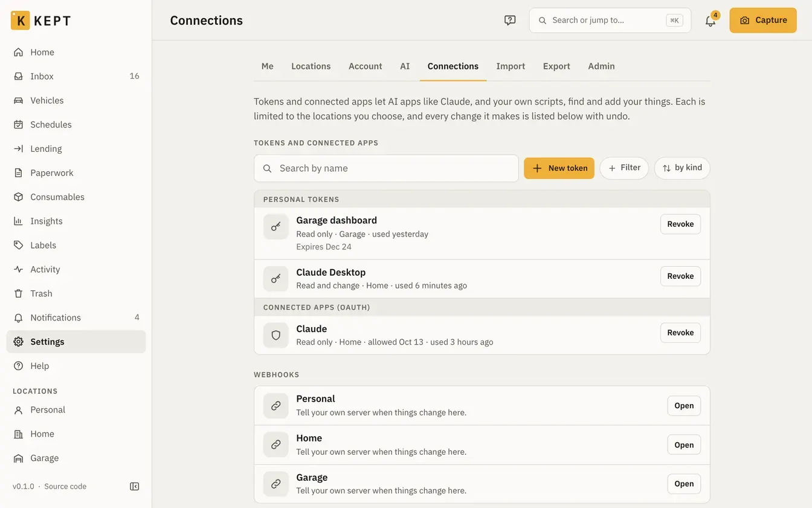Create a New token

[x=559, y=168]
